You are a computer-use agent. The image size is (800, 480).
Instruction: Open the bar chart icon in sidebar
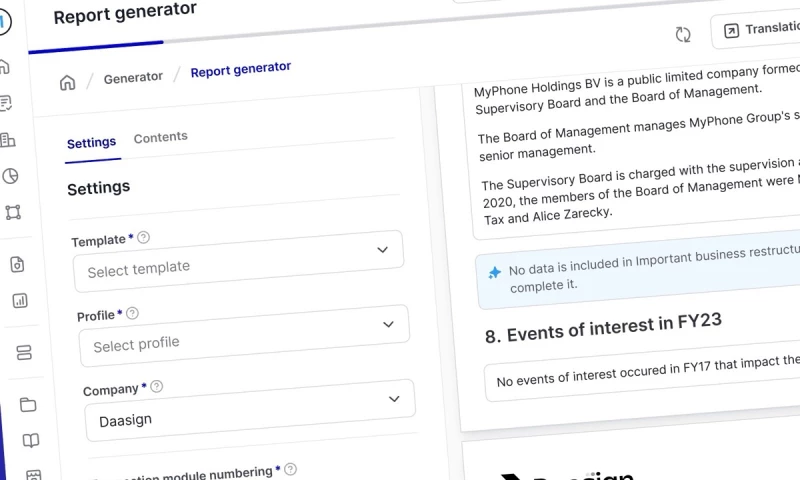[x=20, y=301]
